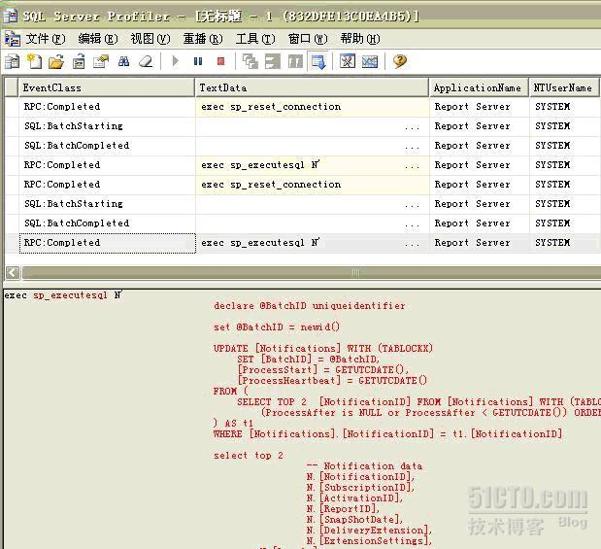Click 'exec sp_executesql N' at detail pane top
The width and height of the screenshot is (601, 549).
coord(62,295)
